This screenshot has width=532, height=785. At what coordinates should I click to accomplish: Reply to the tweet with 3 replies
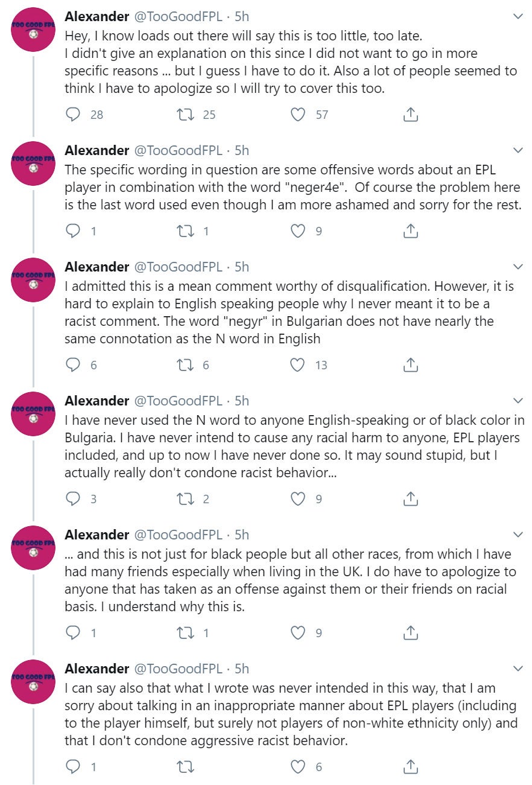[x=73, y=498]
